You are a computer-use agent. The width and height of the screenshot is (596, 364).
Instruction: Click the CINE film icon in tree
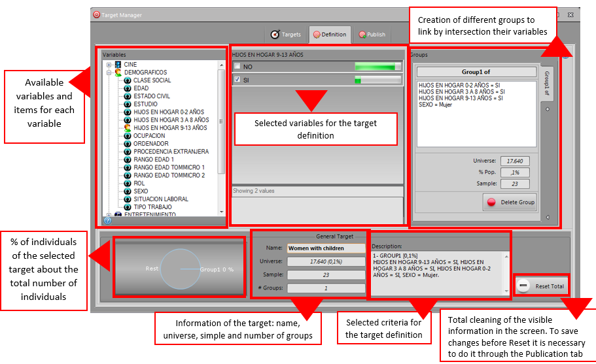click(118, 65)
